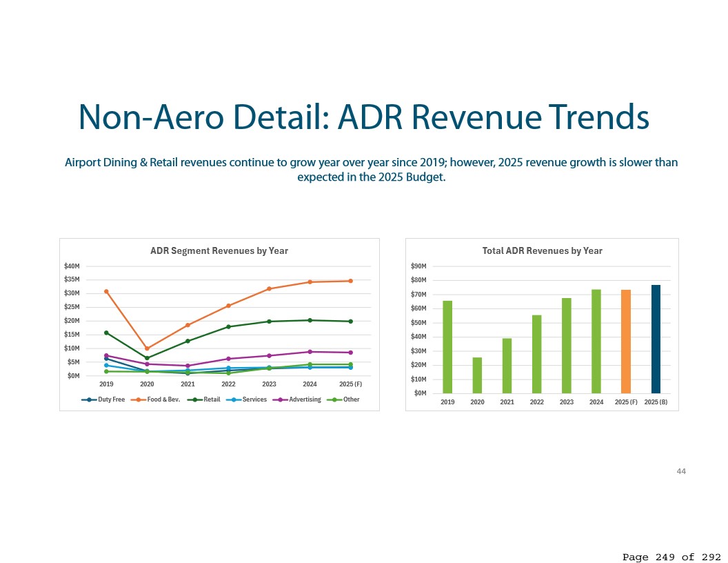Viewport: 728px width, 563px height.
Task: Click the Retail legend marker
Action: click(194, 399)
